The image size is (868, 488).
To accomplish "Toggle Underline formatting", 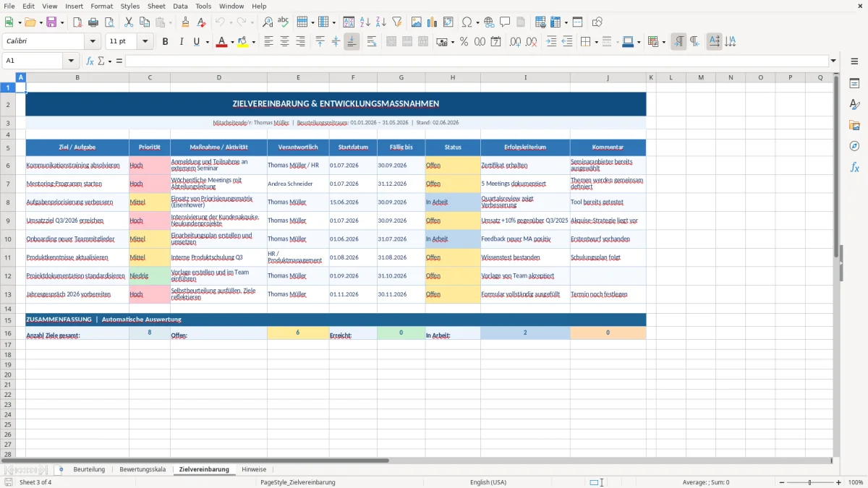I will [x=196, y=42].
